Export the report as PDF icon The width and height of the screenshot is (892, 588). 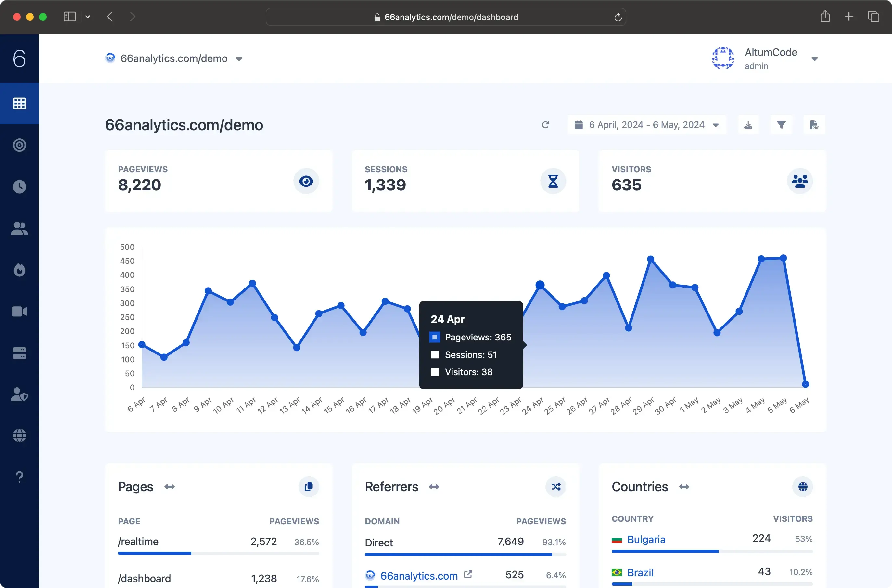tap(814, 125)
